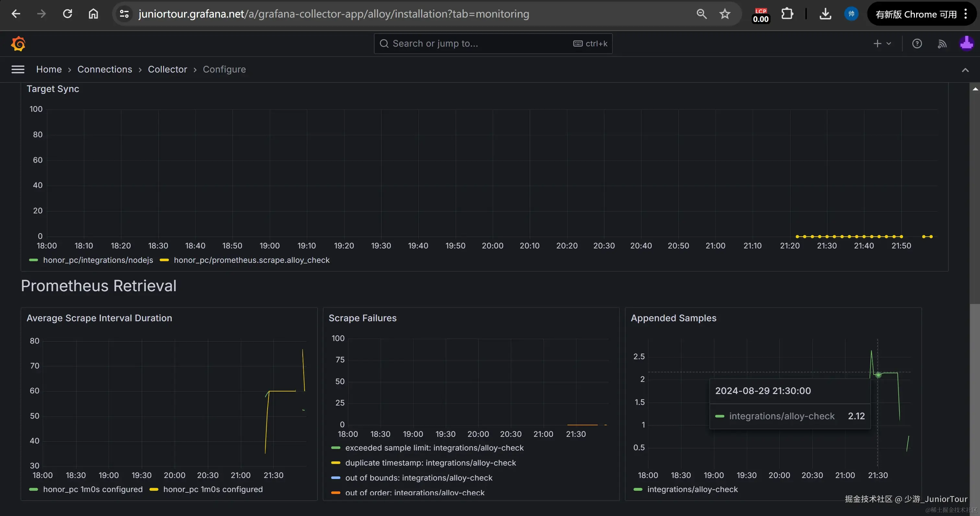Click the help question-mark icon
The width and height of the screenshot is (980, 516).
917,43
